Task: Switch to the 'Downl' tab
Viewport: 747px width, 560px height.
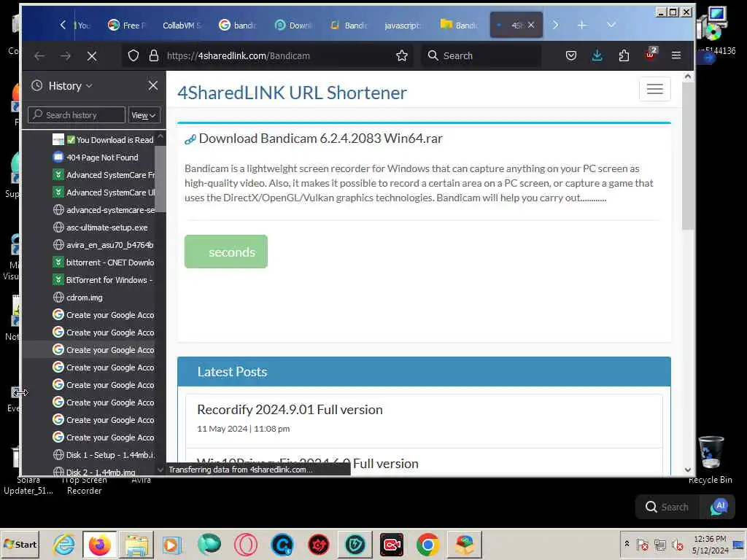Action: pos(293,26)
